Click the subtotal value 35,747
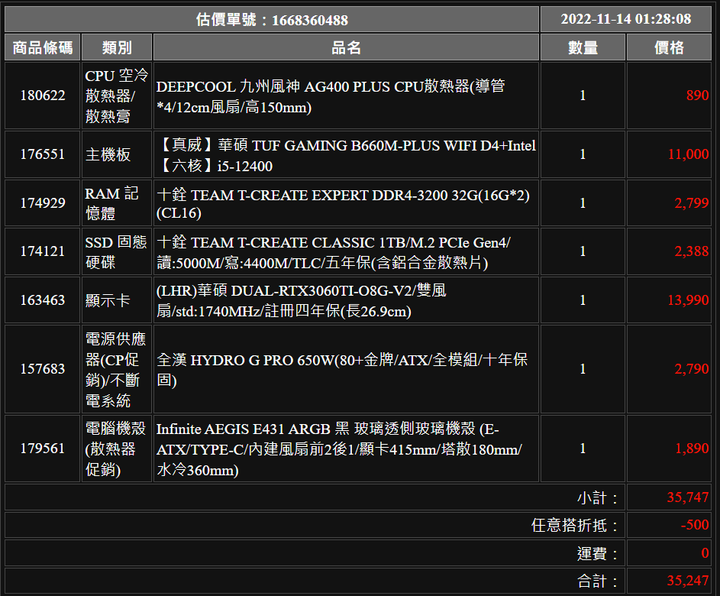 coord(688,498)
